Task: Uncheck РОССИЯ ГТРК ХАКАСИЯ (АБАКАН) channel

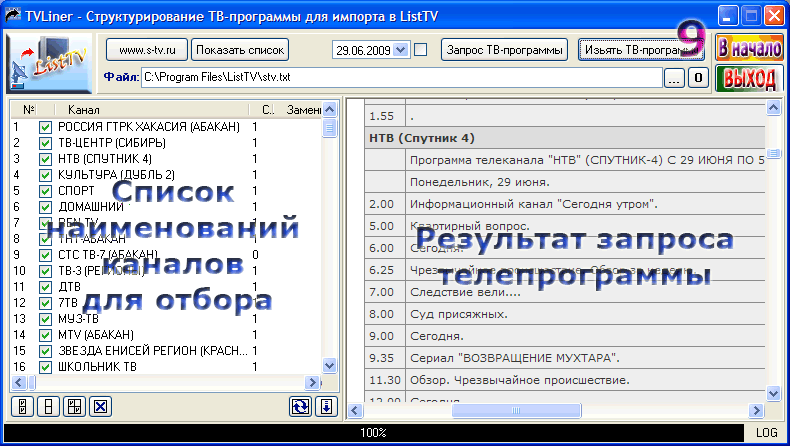Action: [45, 127]
